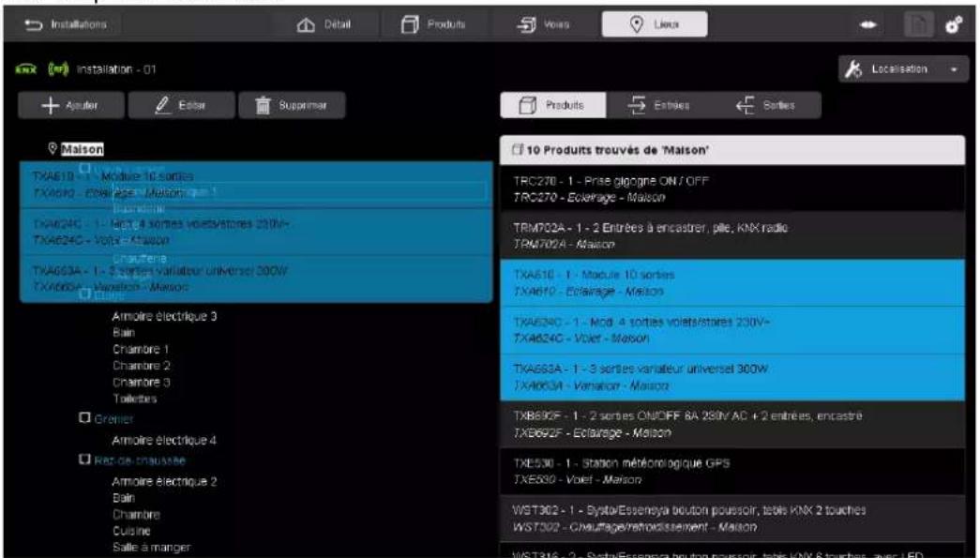Select Chambre under Rez-de-chaussée
The height and width of the screenshot is (558, 980).
click(136, 514)
